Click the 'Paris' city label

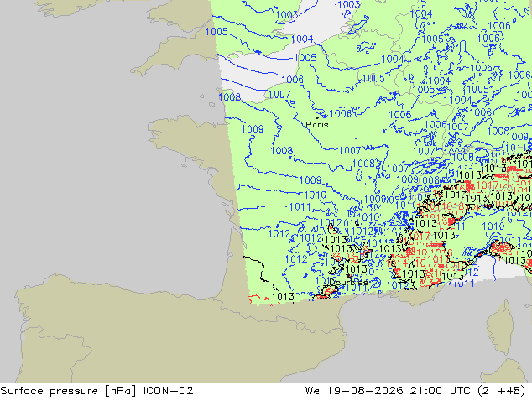click(317, 125)
